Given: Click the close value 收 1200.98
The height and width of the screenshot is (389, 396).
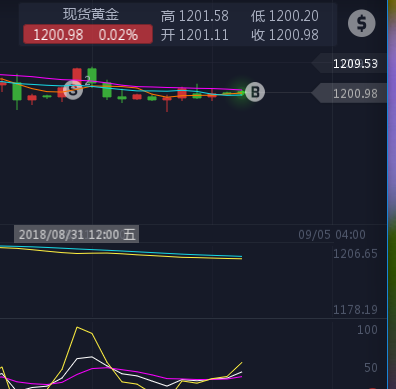Looking at the screenshot, I should point(285,35).
